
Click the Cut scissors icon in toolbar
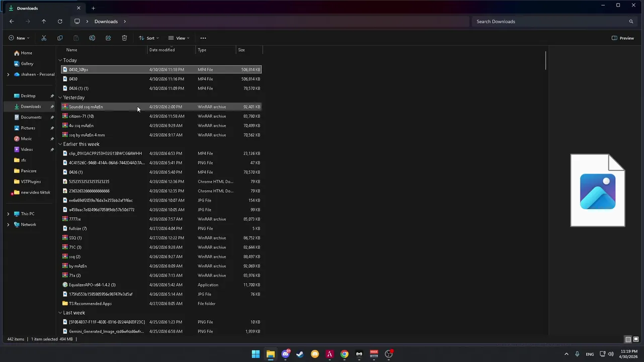point(44,38)
